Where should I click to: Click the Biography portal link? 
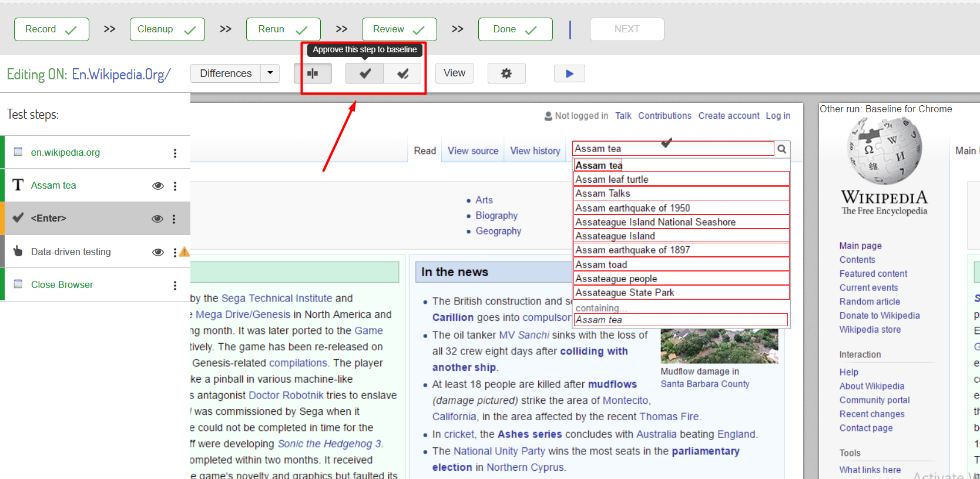tap(496, 216)
